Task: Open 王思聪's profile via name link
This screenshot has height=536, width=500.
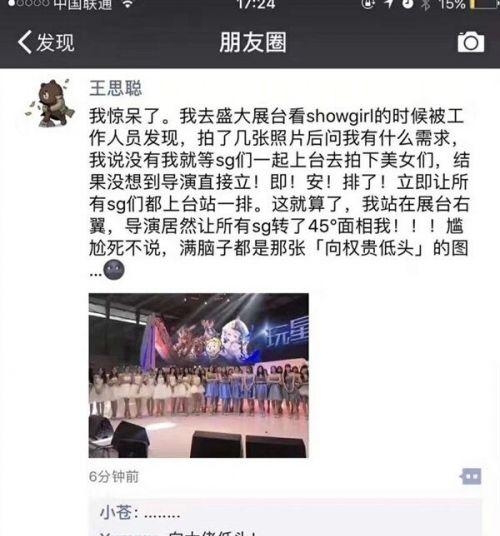Action: pyautogui.click(x=116, y=88)
